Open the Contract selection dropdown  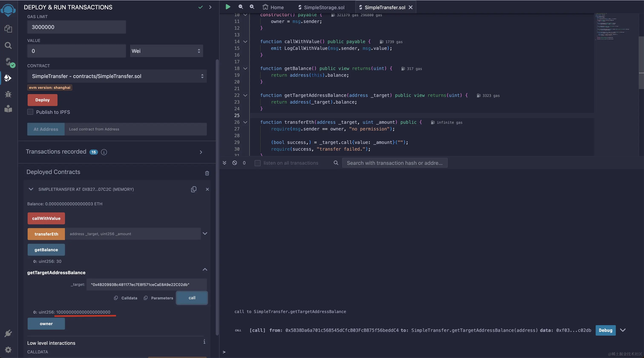[x=117, y=76]
